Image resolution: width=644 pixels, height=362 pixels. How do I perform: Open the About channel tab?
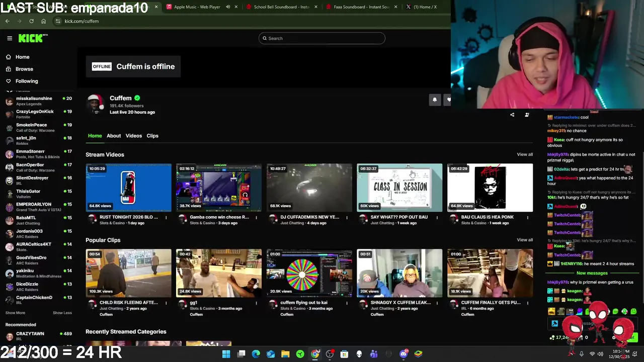click(114, 136)
